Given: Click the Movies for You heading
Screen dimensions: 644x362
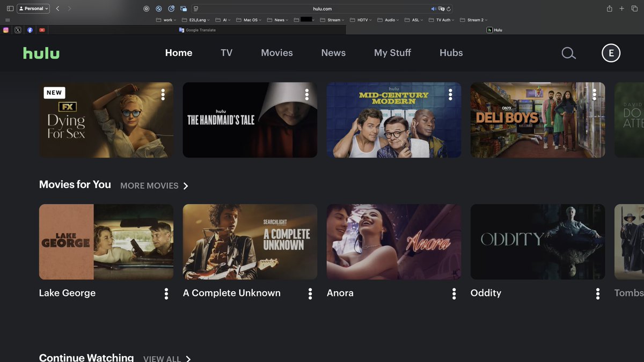Looking at the screenshot, I should 75,184.
